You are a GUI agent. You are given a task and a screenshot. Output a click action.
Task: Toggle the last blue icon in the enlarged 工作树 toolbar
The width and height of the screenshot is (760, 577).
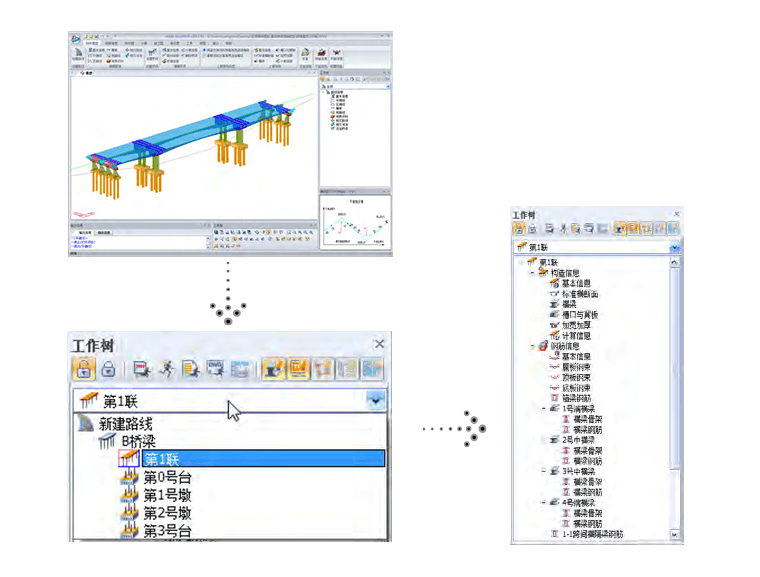tap(372, 369)
